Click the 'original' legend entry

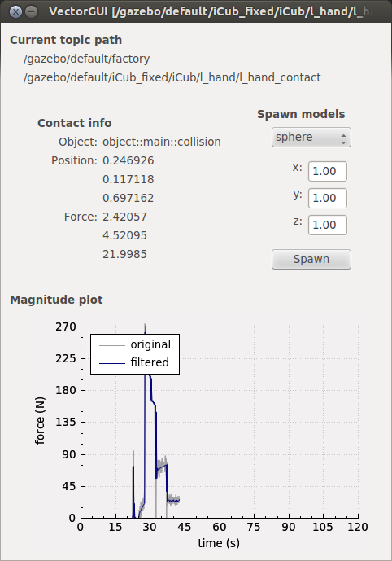pos(135,345)
